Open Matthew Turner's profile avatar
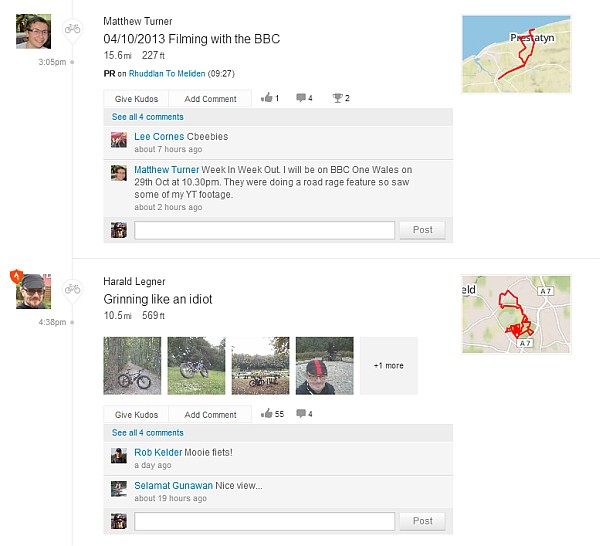Screen dimensions: 600x546 33,30
